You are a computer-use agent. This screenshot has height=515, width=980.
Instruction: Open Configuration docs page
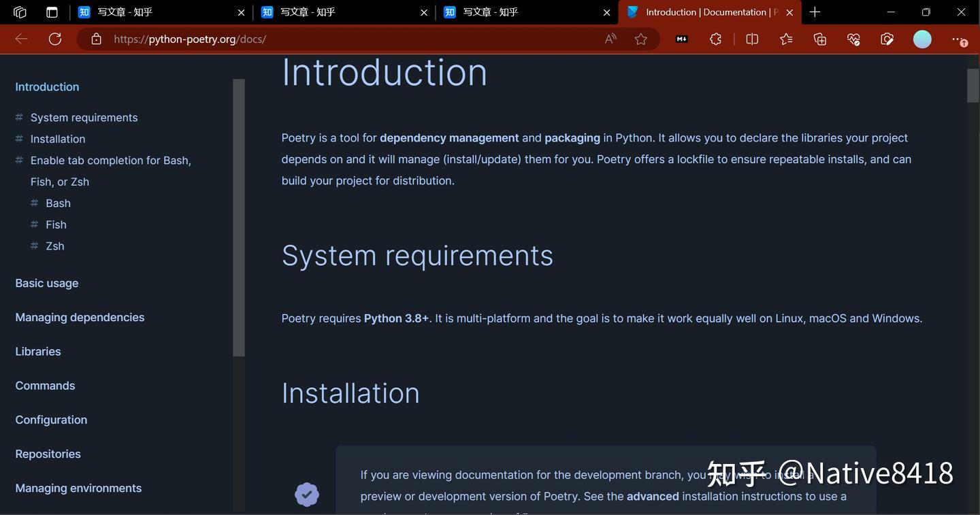51,420
